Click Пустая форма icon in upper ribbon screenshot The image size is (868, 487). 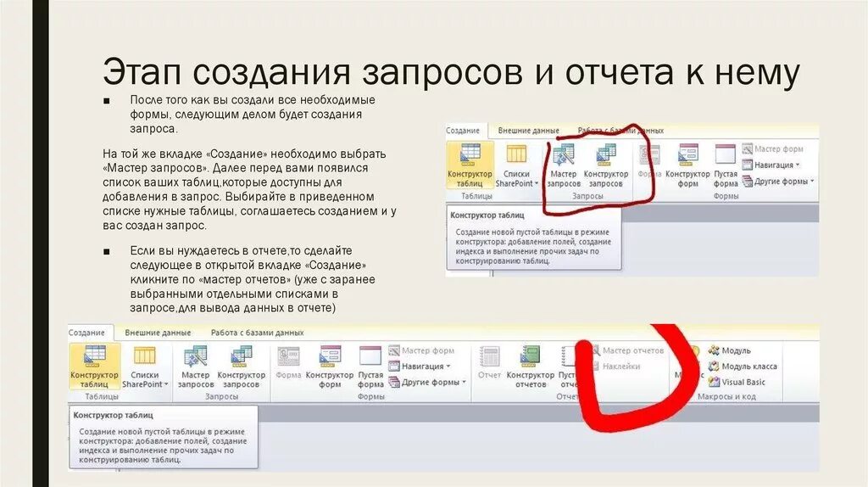click(726, 165)
